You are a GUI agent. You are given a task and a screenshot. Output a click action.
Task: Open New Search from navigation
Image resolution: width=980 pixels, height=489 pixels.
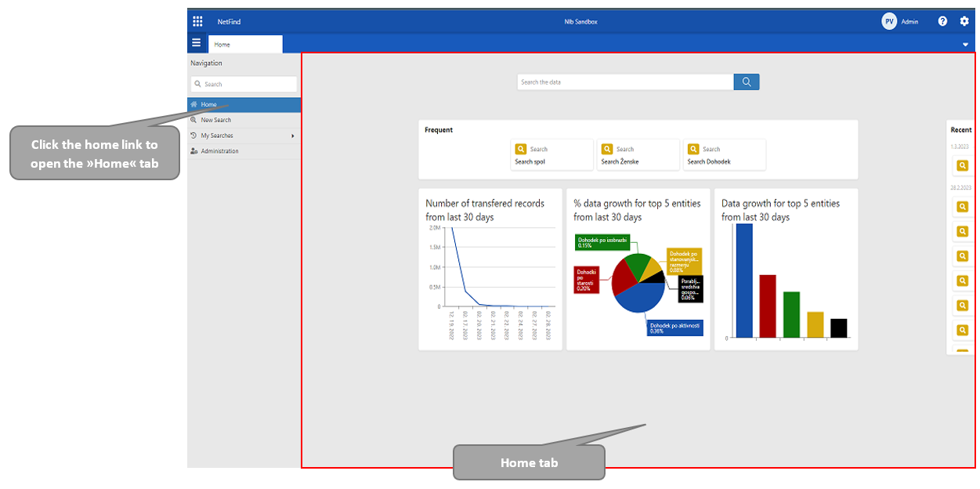pos(215,120)
